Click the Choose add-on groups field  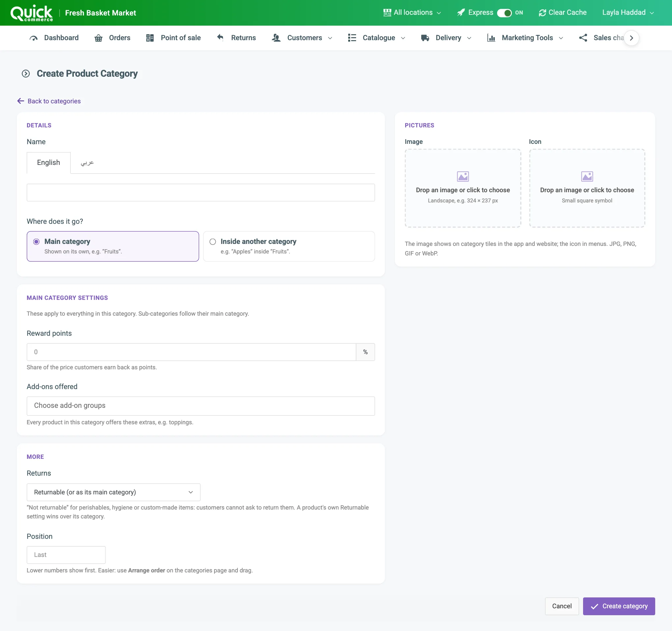coord(201,406)
